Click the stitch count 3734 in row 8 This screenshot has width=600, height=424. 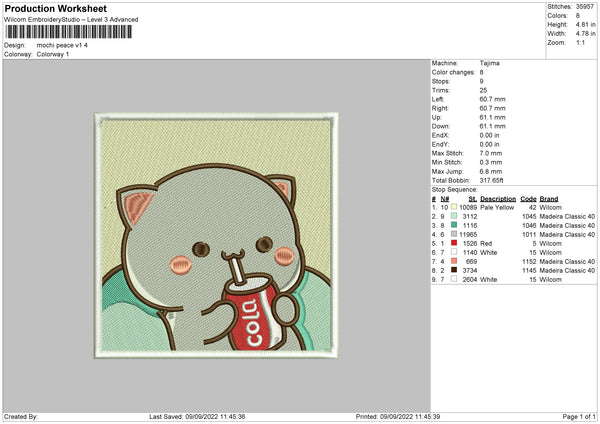click(470, 270)
